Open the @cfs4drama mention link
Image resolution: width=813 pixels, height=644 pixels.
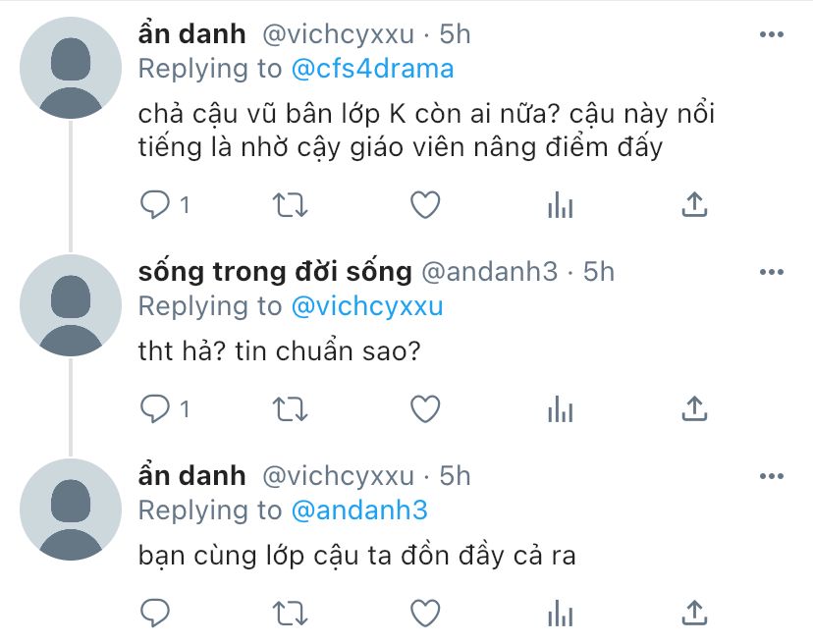[x=372, y=69]
